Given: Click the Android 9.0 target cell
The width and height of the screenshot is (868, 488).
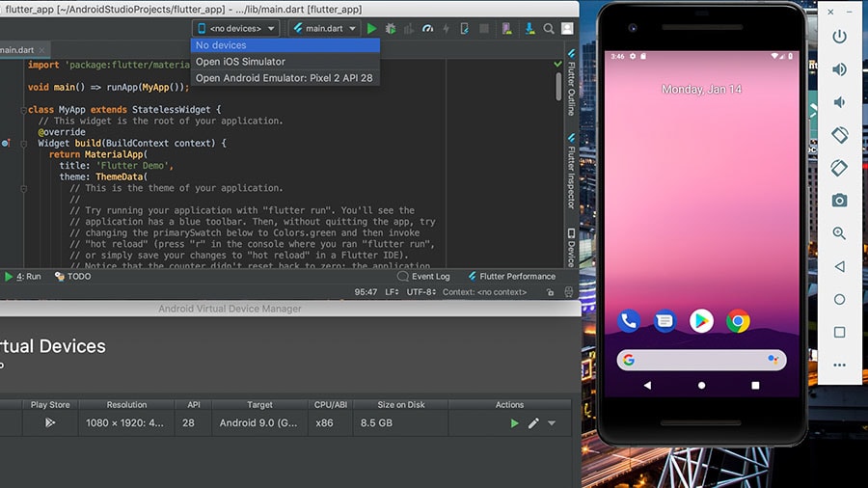Looking at the screenshot, I should pyautogui.click(x=258, y=422).
